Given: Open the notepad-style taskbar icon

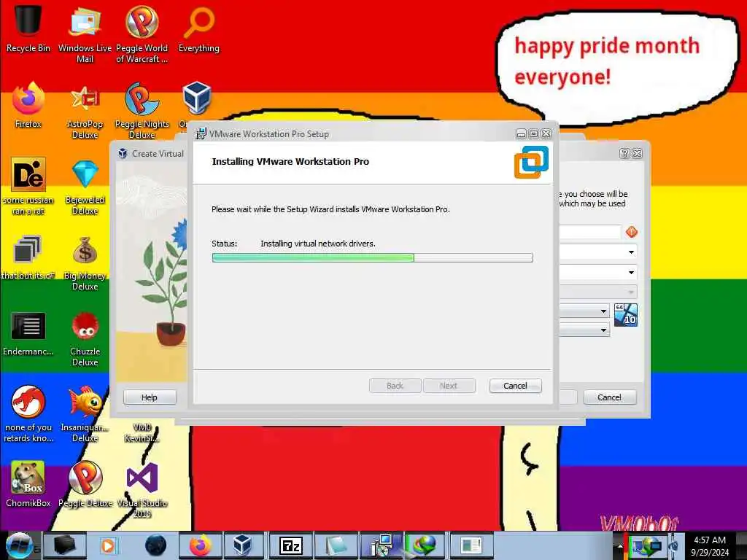Looking at the screenshot, I should coord(336,545).
